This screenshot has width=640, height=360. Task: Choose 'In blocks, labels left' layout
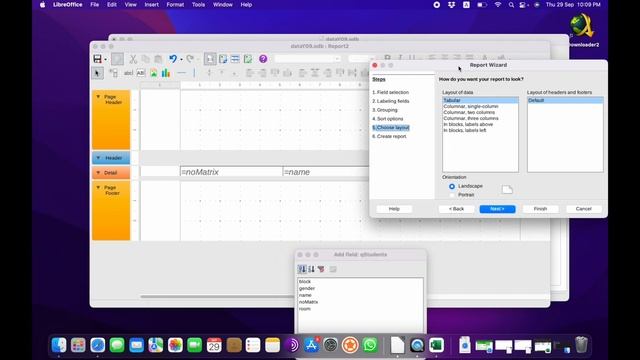[465, 130]
